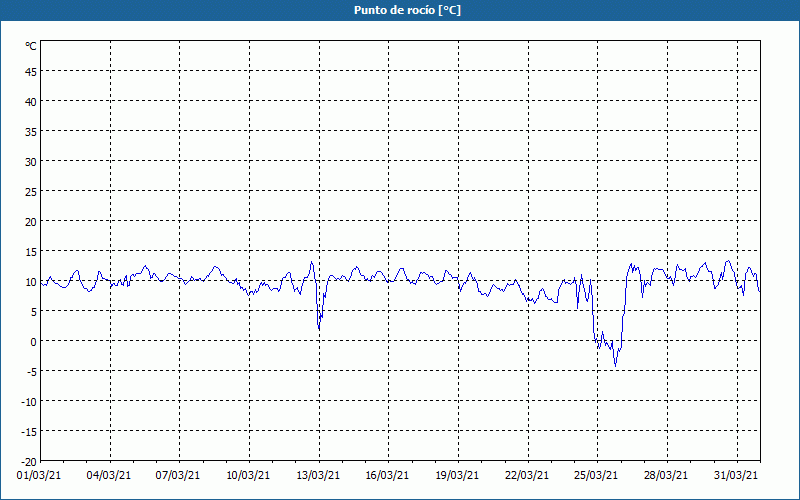Click the 07/03/21 date label
Screen dimensions: 800x500
[x=178, y=475]
